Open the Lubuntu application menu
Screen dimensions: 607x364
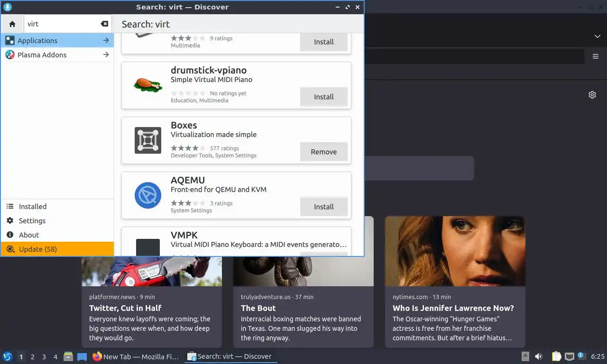(x=7, y=356)
